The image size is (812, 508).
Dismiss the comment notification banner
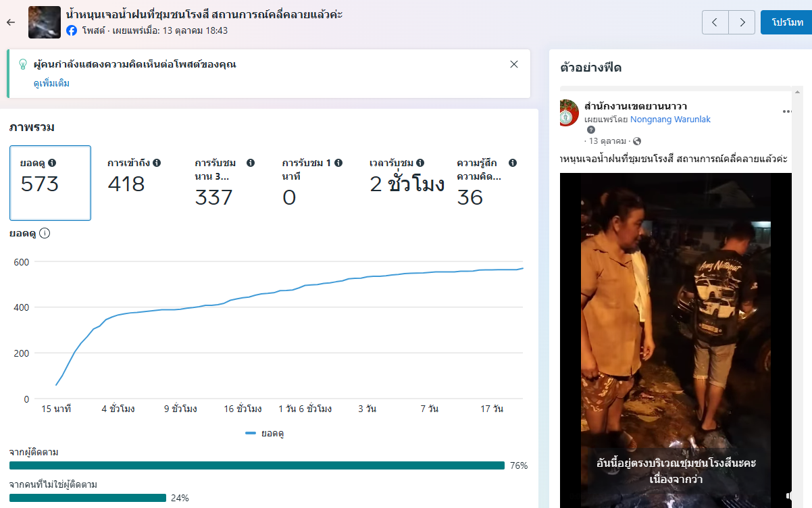tap(514, 64)
